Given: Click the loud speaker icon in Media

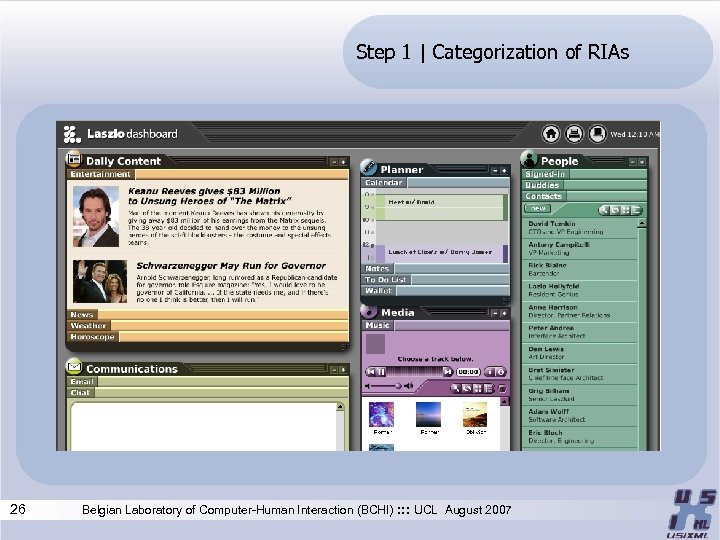Looking at the screenshot, I should (x=408, y=386).
